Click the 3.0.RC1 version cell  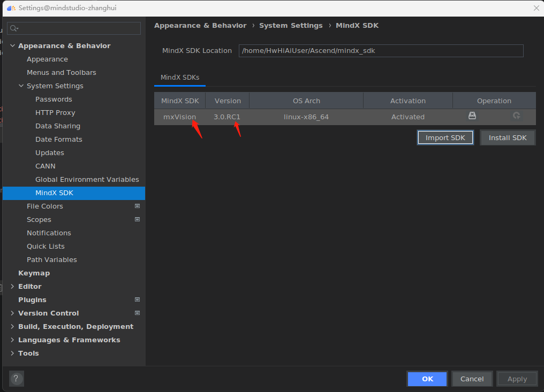click(x=227, y=117)
